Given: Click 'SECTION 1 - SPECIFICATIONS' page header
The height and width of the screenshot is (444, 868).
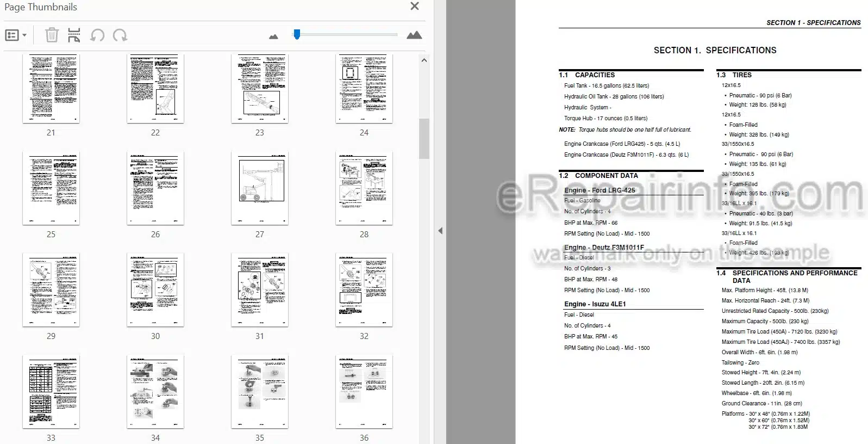Looking at the screenshot, I should (x=814, y=23).
